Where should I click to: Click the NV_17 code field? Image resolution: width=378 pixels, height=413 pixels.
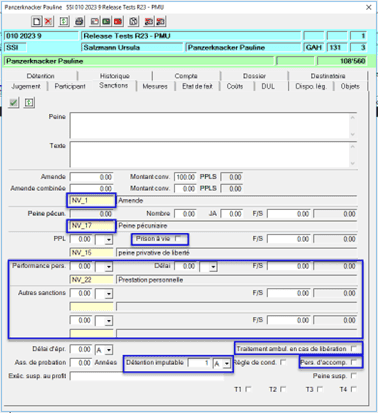[92, 226]
